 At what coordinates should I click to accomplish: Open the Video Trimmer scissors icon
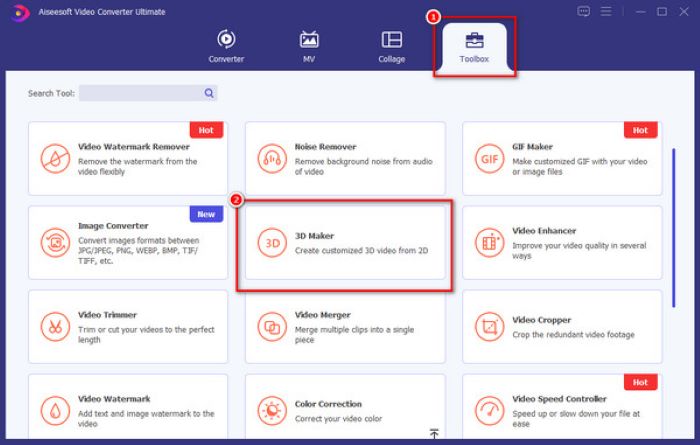(x=55, y=327)
